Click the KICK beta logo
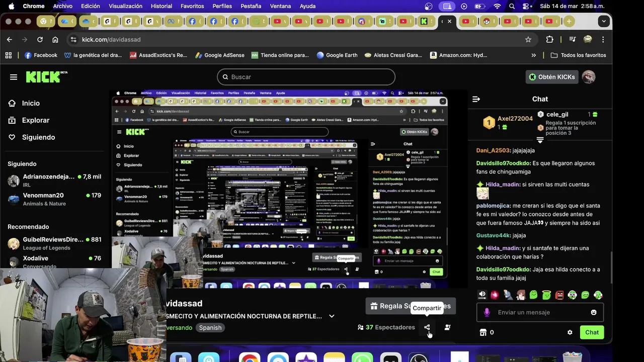 point(46,76)
